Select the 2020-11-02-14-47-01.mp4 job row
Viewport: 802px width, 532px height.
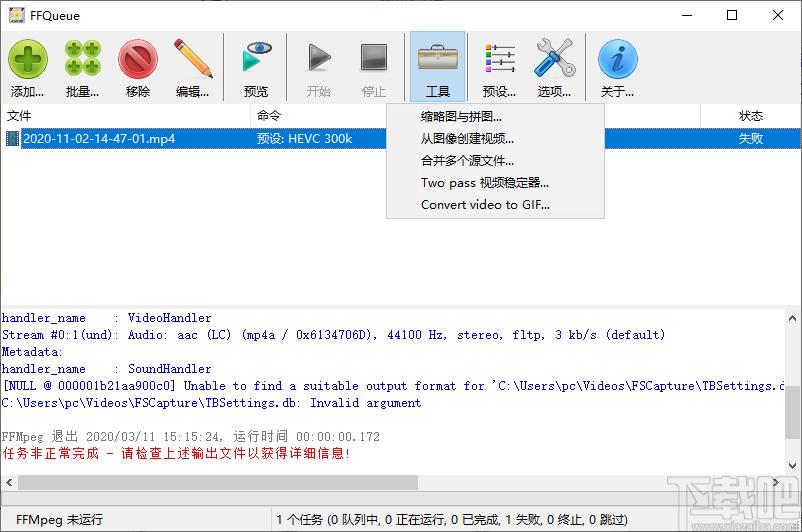(401, 139)
